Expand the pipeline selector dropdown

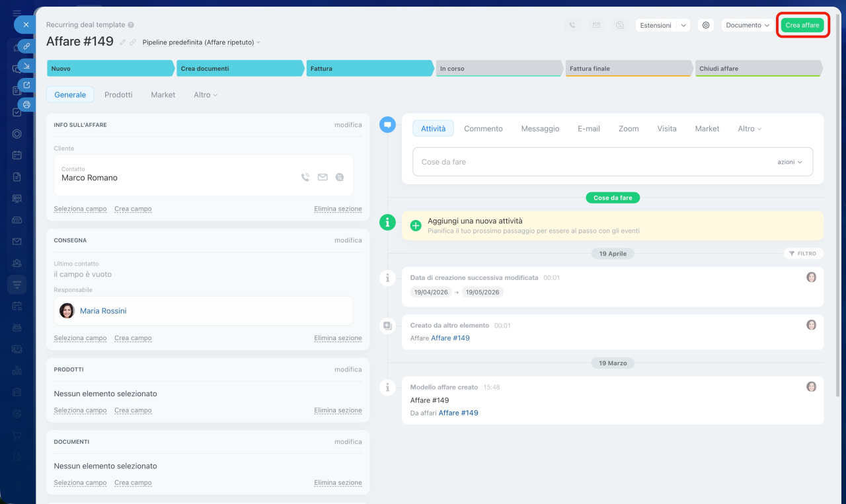(x=258, y=42)
